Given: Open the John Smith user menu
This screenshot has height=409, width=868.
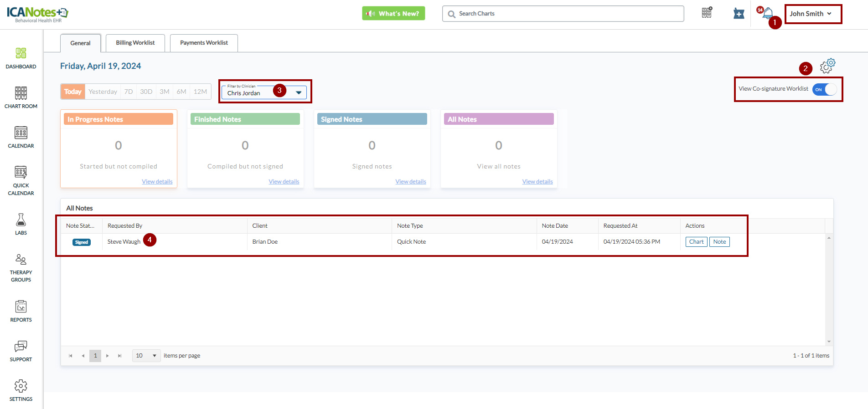Looking at the screenshot, I should pos(811,14).
